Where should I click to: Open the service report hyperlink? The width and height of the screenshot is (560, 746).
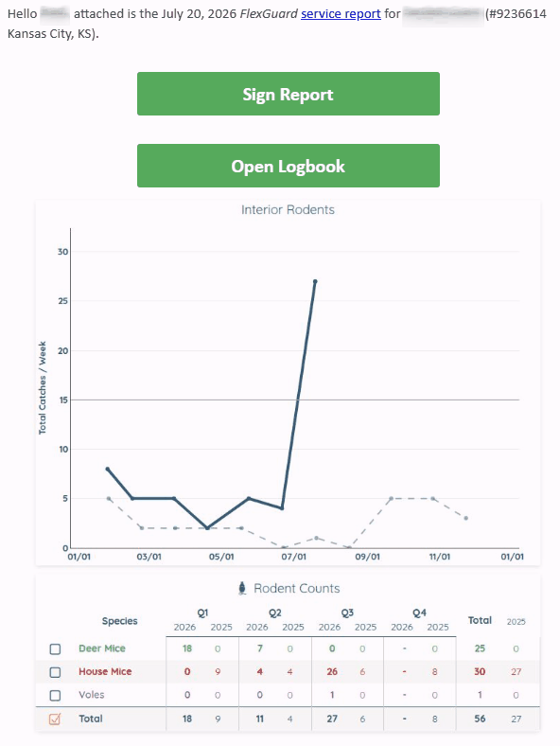tap(341, 14)
